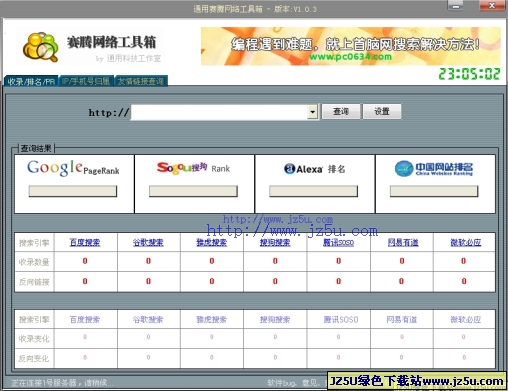
Task: Click the 反向链接 value under 谷歌搜索
Action: tap(148, 281)
